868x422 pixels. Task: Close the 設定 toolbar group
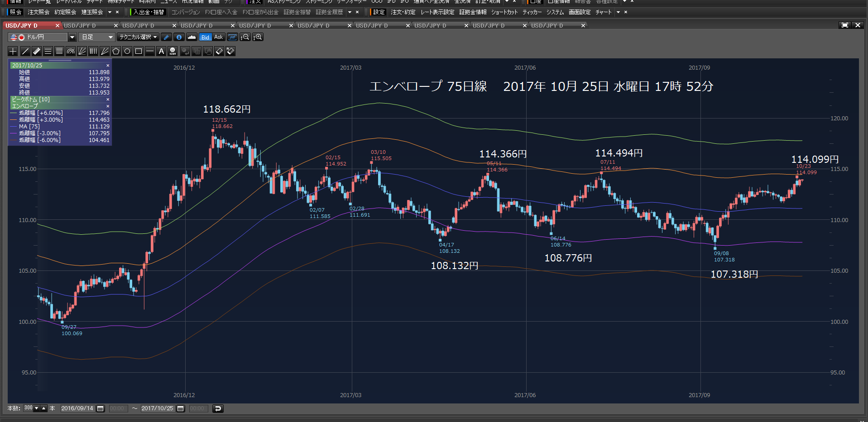(626, 12)
